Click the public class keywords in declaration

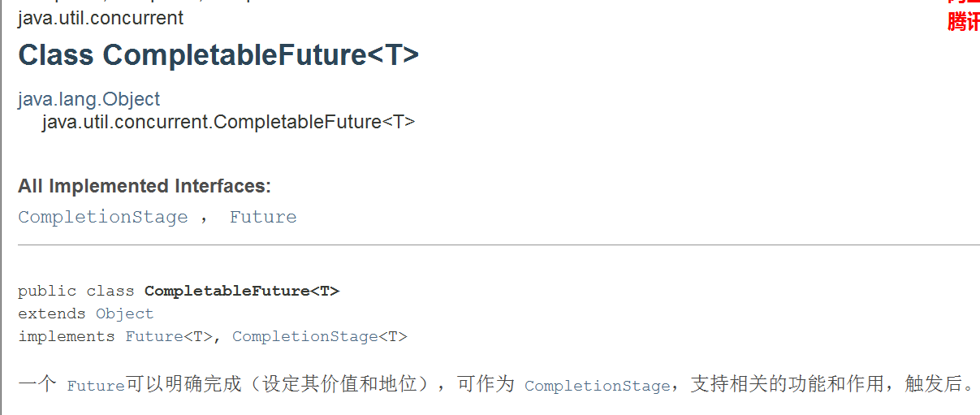76,291
